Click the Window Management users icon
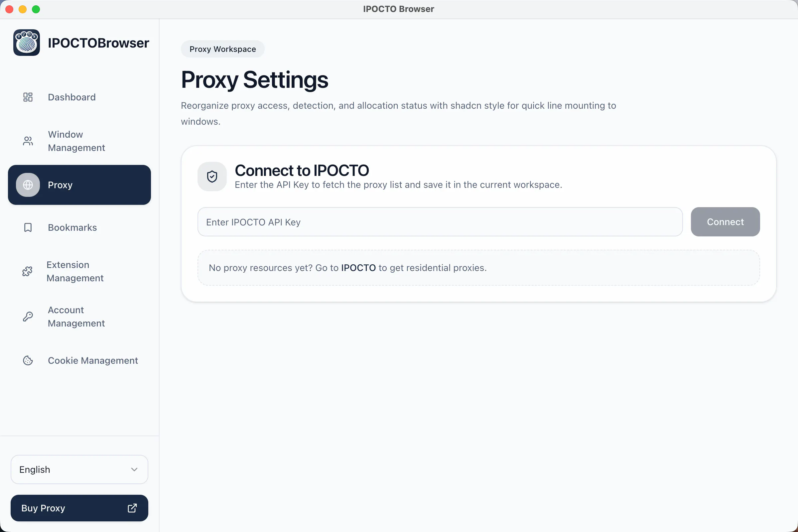The height and width of the screenshot is (532, 798). point(28,141)
